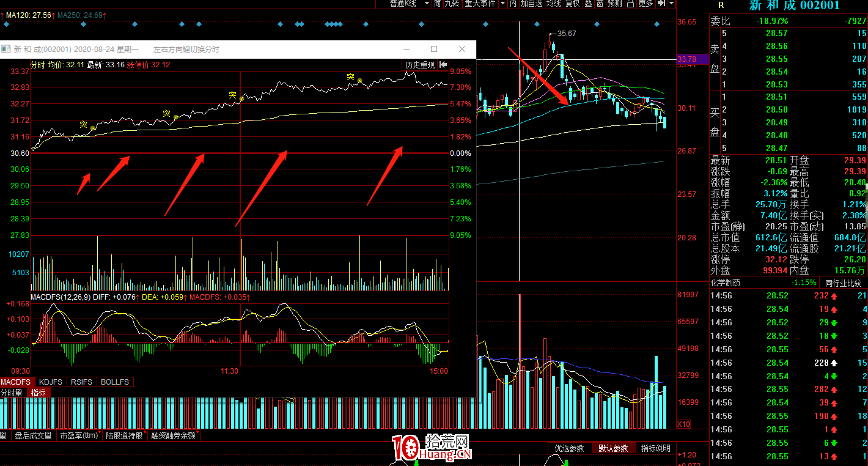Expand the dropdown arrow next to 重大事件

point(502,4)
